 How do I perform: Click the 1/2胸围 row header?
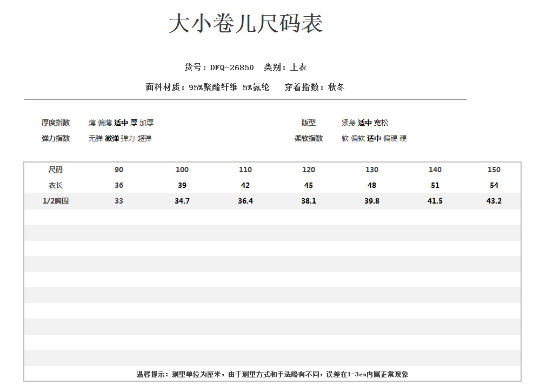pyautogui.click(x=56, y=201)
